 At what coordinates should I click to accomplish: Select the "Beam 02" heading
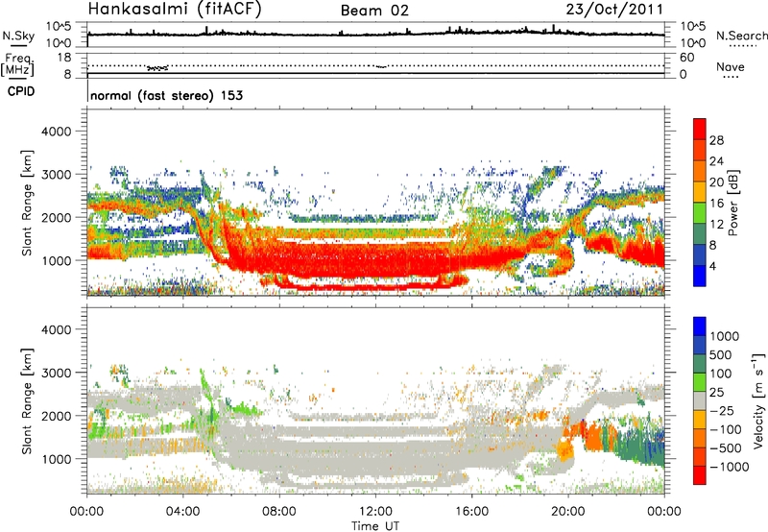(374, 11)
